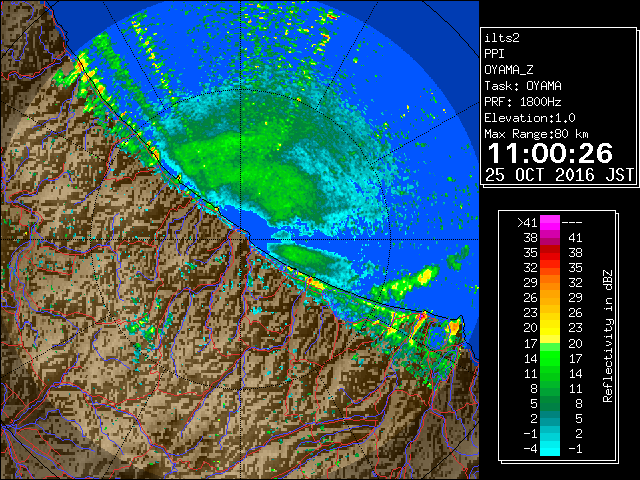Select the cyan -4 dBZ legend swatch
Image resolution: width=640 pixels, height=480 pixels.
[x=550, y=448]
